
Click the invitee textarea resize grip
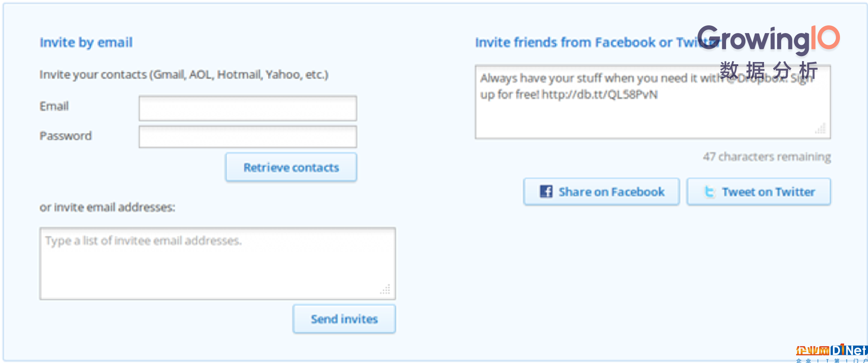point(385,289)
